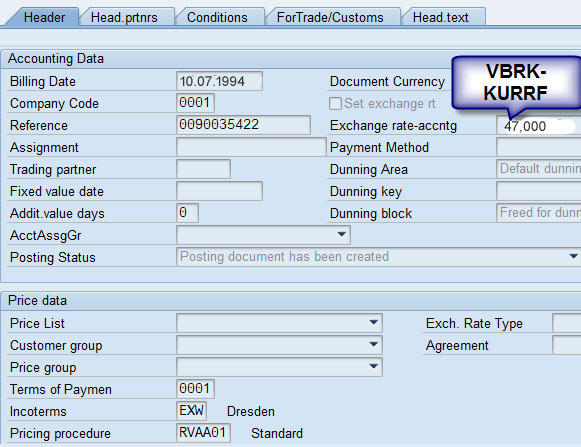Open the Customer group dropdown

(x=374, y=344)
